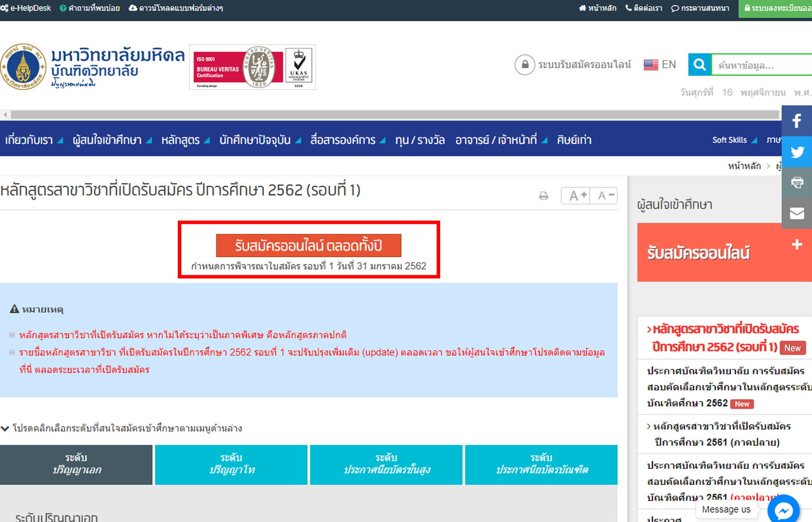This screenshot has height=522, width=812.
Task: Decrease font size with A- button
Action: (604, 196)
